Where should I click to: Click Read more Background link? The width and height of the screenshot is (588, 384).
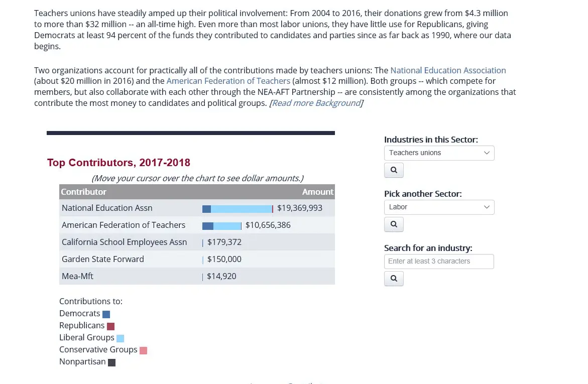[316, 103]
